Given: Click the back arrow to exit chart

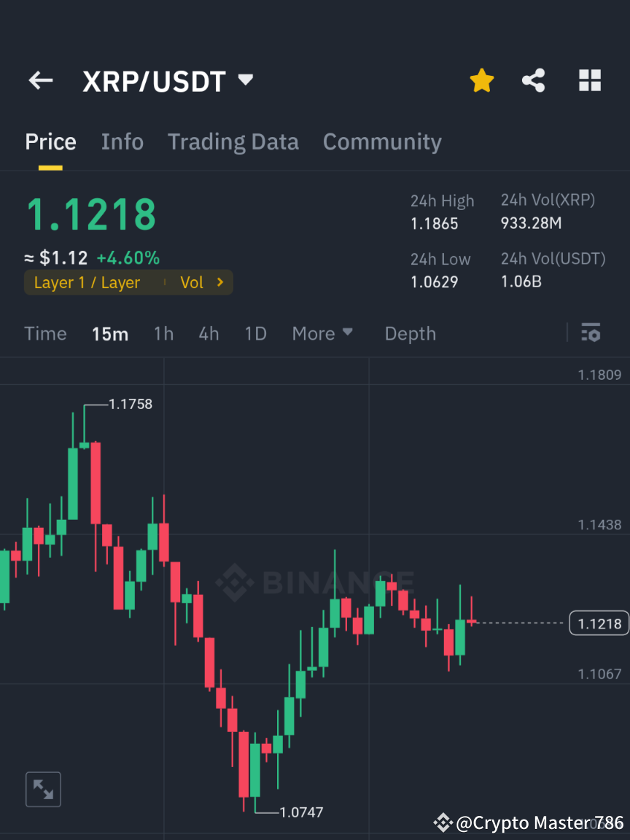Looking at the screenshot, I should point(40,80).
